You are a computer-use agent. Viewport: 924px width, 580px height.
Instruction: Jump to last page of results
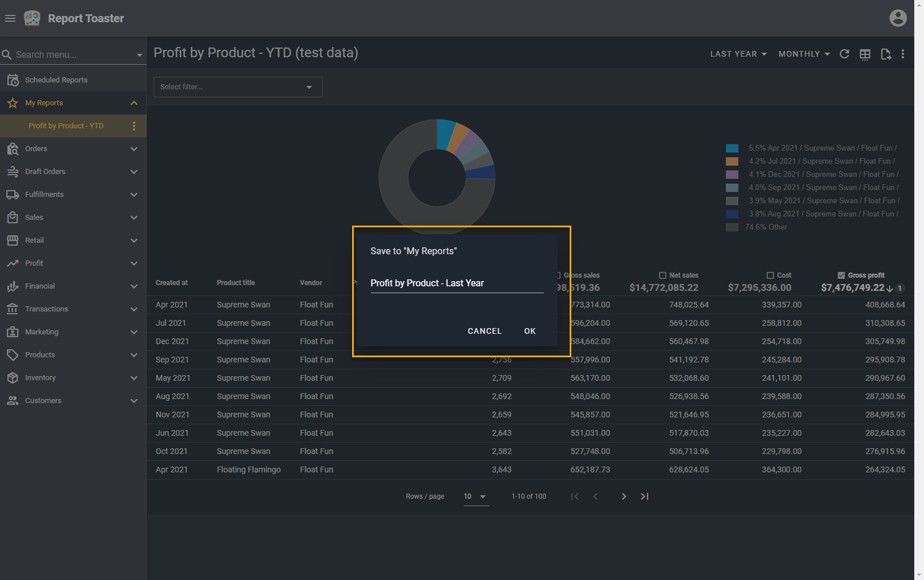[645, 496]
